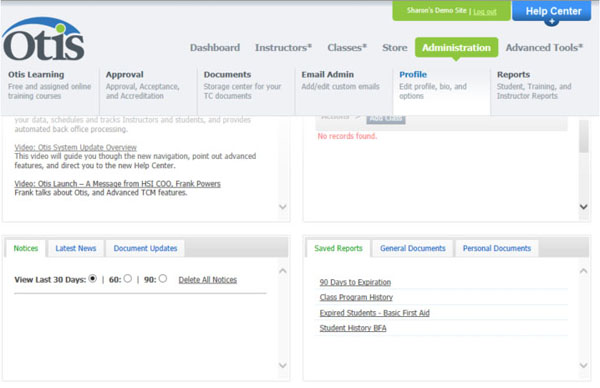
Task: Click the Otis logo
Action: 43,39
